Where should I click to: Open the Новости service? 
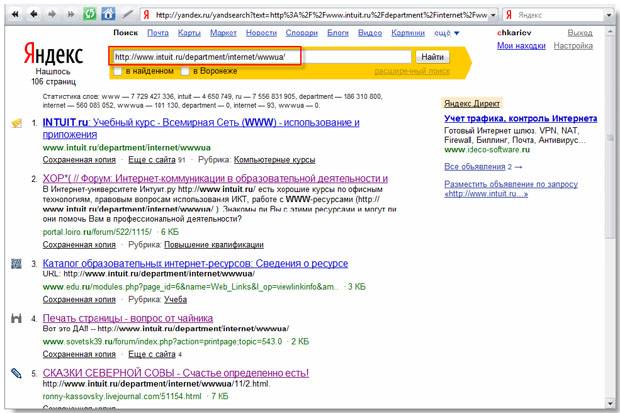[261, 33]
